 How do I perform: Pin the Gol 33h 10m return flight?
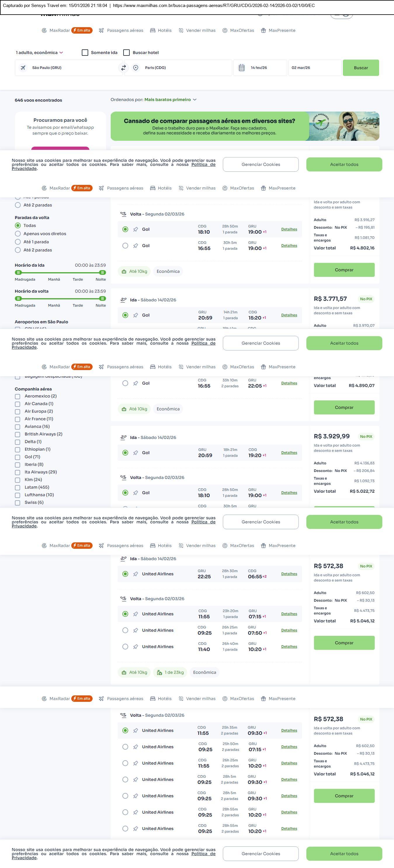[136, 383]
